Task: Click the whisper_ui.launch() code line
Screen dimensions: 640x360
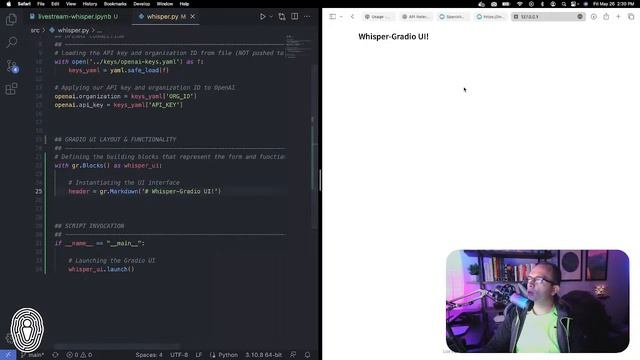Action: tap(101, 269)
